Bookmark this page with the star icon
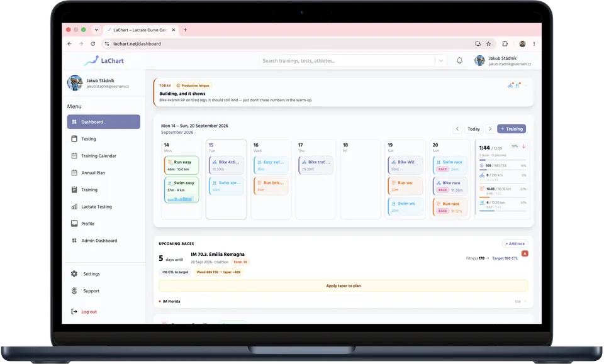This screenshot has height=364, width=604. click(488, 44)
